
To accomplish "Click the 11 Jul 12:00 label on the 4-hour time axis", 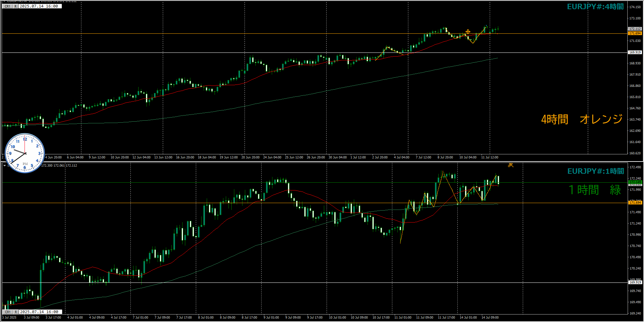I will (x=490, y=157).
